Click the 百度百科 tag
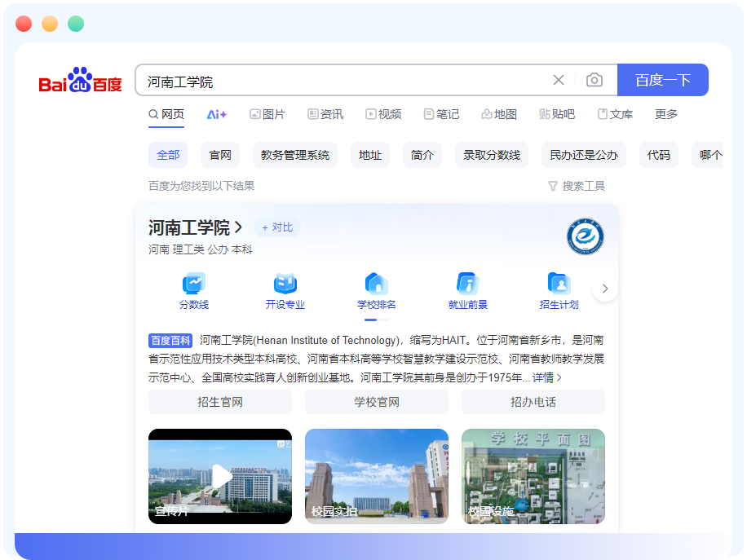This screenshot has height=560, width=747. [x=170, y=341]
